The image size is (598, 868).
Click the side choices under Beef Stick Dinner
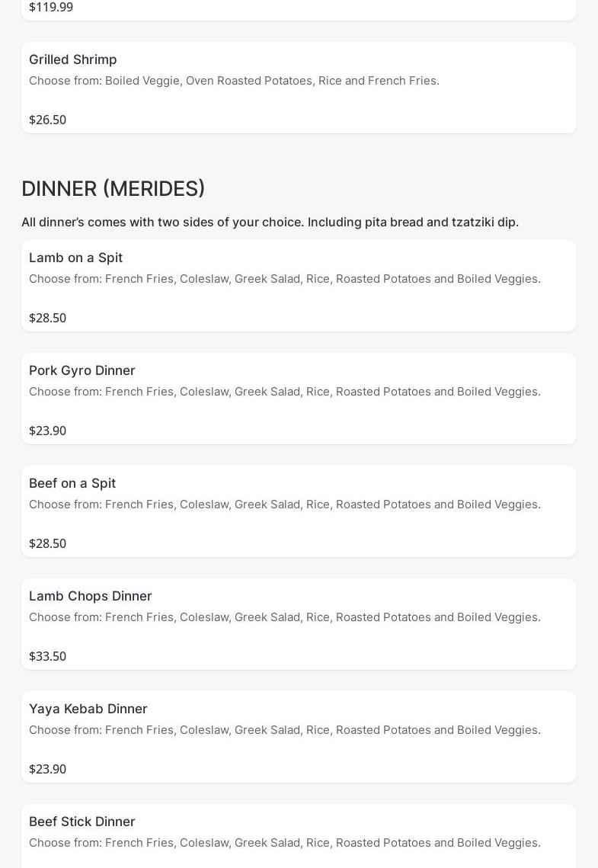pos(284,843)
